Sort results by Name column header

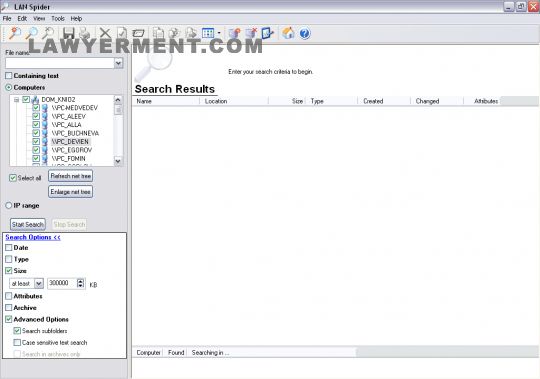point(166,101)
